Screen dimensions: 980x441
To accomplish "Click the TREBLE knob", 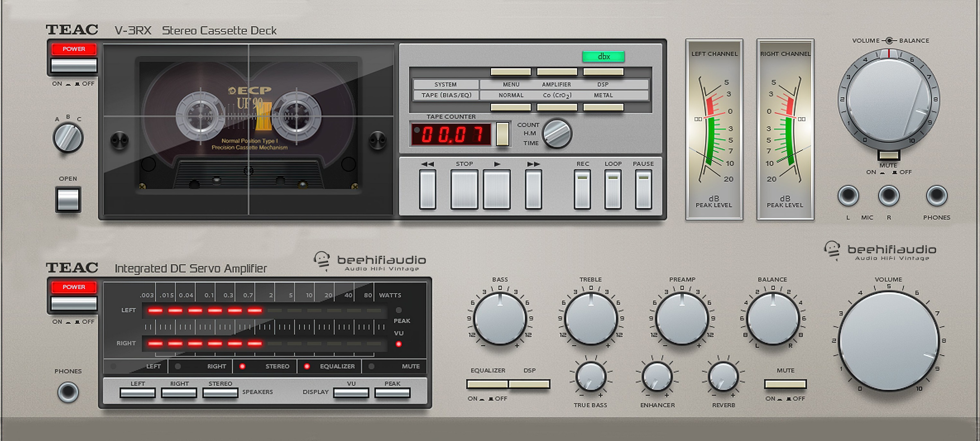I will point(591,319).
